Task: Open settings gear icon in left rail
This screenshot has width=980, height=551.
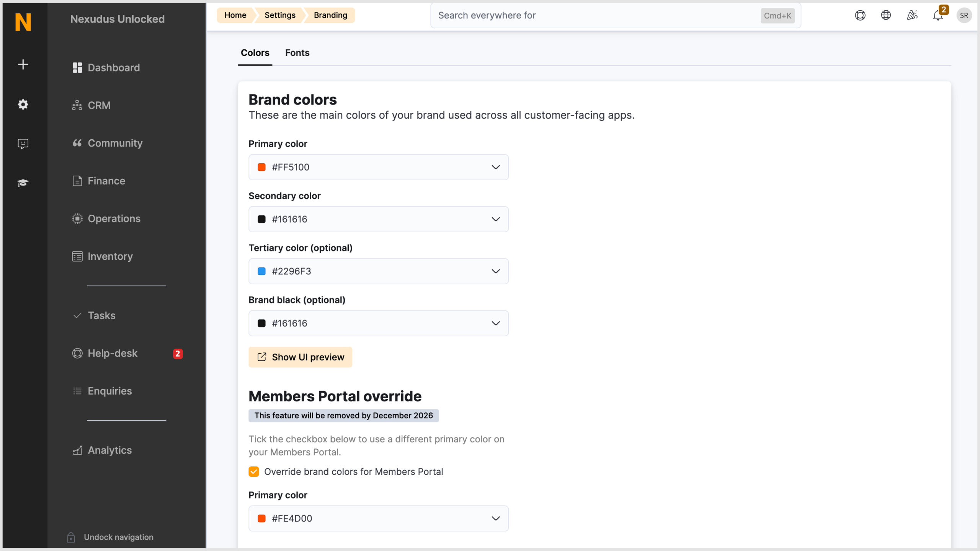Action: pos(23,104)
